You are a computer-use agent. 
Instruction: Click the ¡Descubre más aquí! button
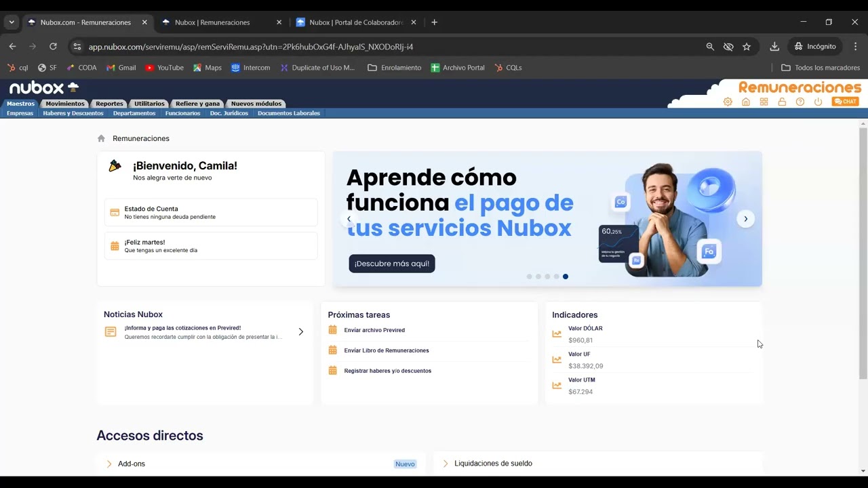point(392,264)
